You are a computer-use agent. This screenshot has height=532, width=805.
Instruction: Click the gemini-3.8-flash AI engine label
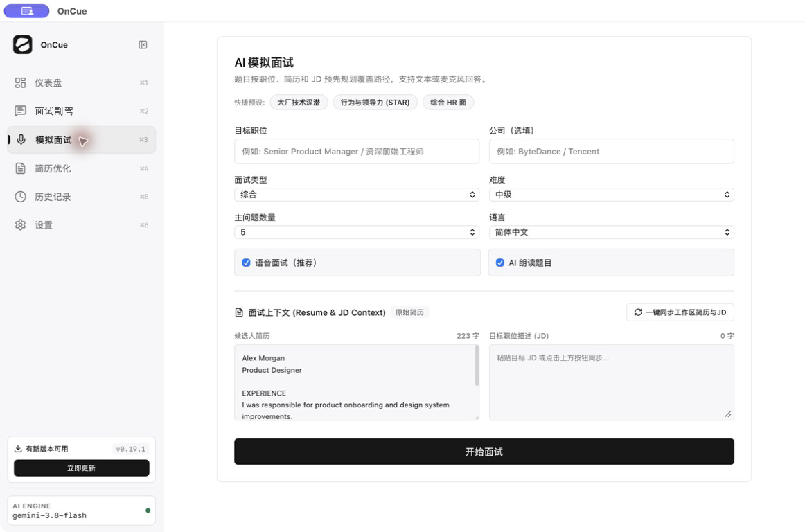[50, 515]
